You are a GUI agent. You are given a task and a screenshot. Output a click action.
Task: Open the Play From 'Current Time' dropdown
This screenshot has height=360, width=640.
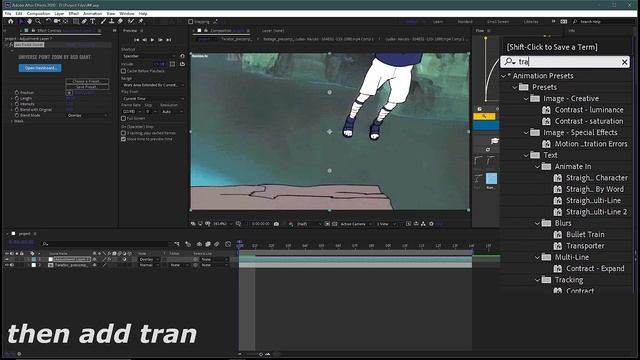153,99
